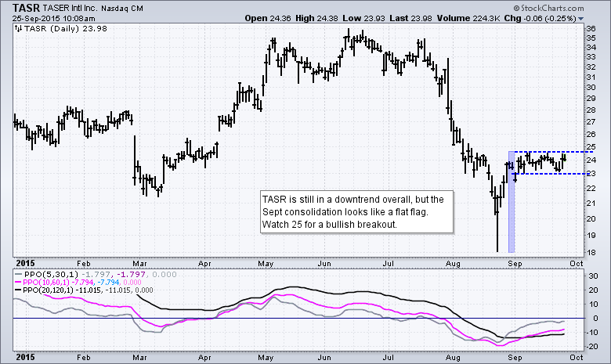611x364 pixels.
Task: Click the '2015' label under the price chart
Action: [25, 263]
